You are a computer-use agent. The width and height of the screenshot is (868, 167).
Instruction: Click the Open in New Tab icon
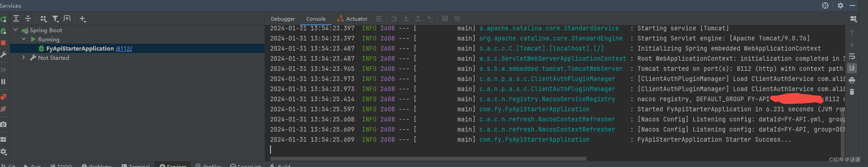pos(67,18)
